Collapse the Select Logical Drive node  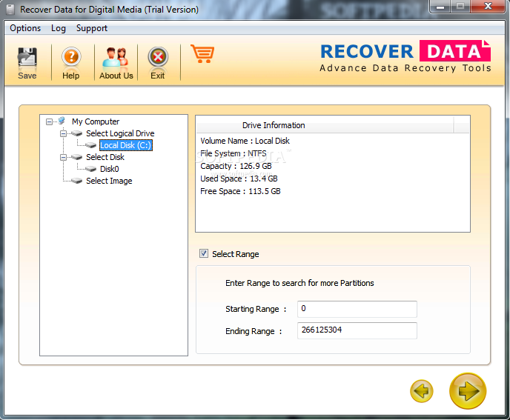[64, 133]
